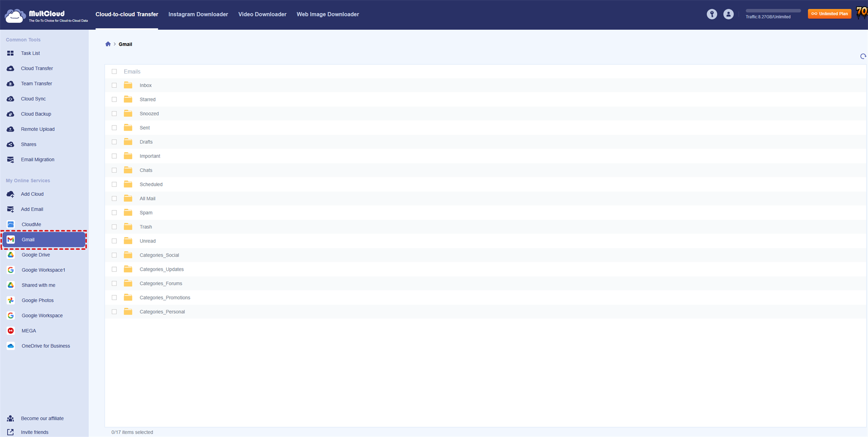This screenshot has height=437, width=868.
Task: Switch to Cloud-to-cloud Transfer tab
Action: [x=127, y=14]
